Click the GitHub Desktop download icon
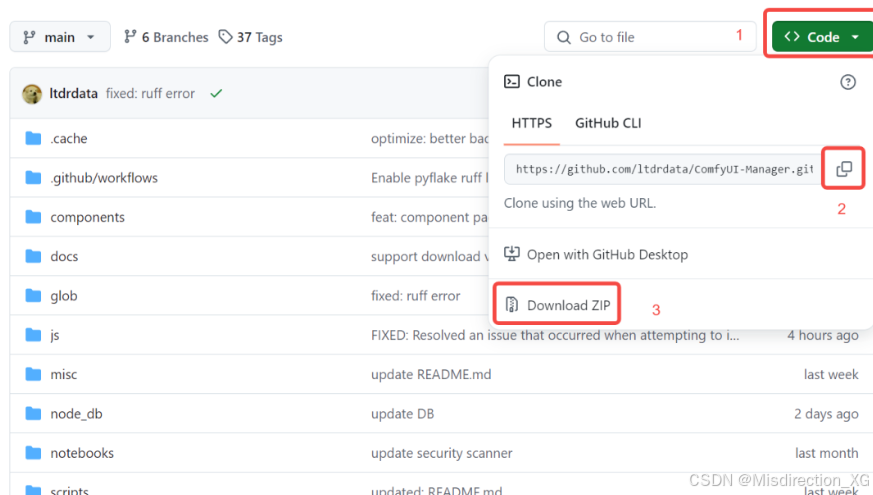 [512, 254]
